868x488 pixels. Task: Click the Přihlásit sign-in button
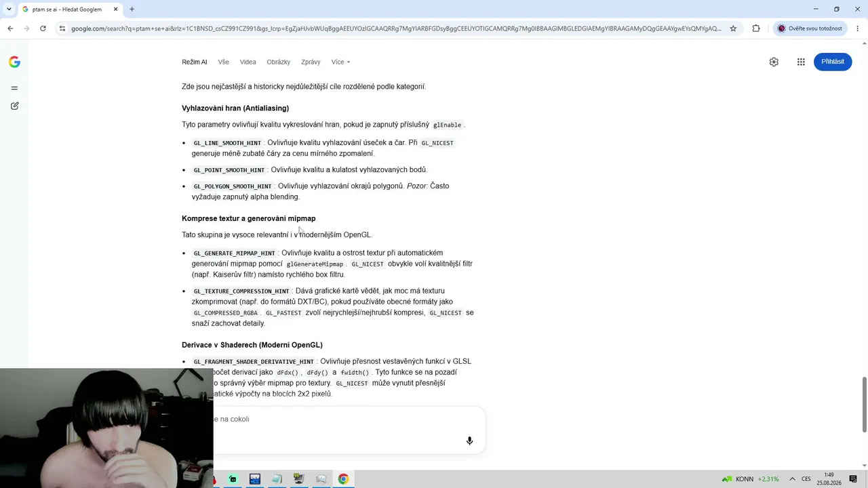833,62
